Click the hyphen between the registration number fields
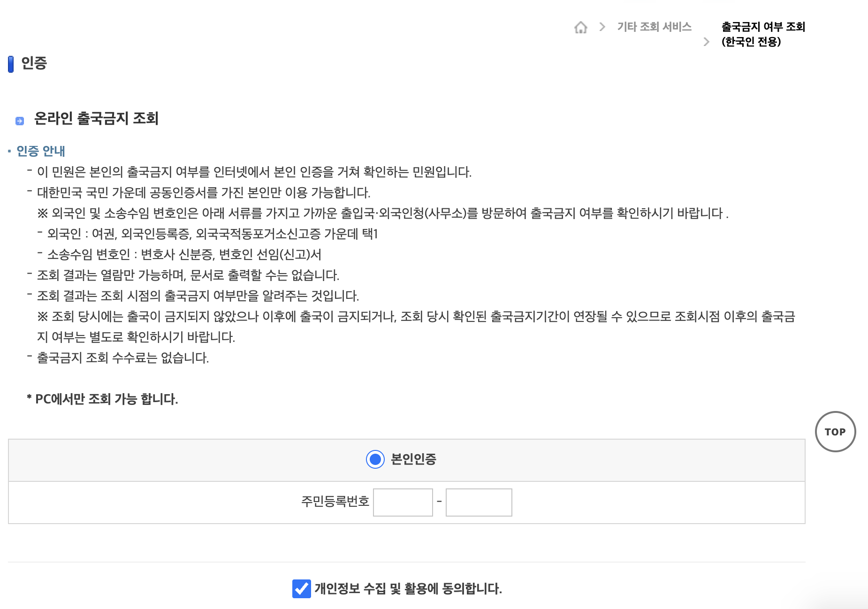 click(x=439, y=502)
